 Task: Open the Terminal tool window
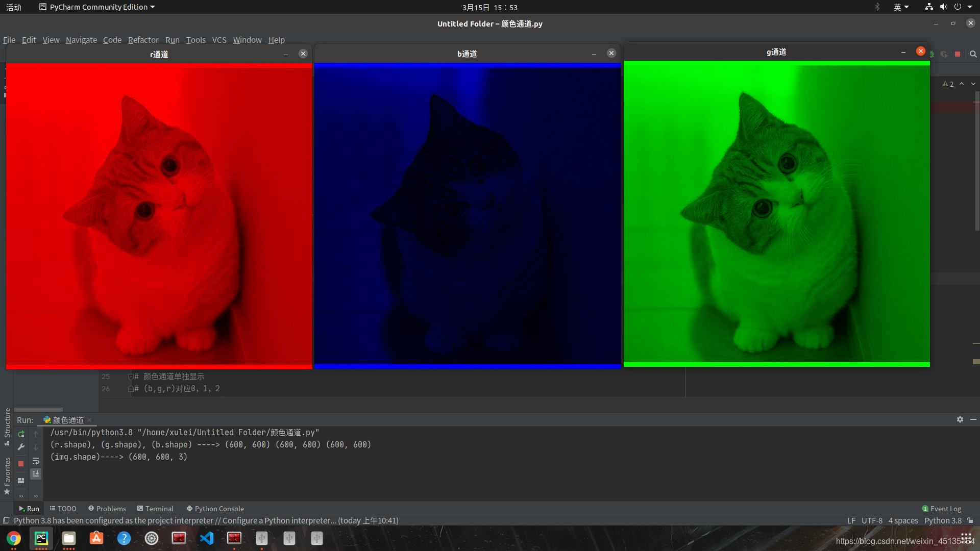[155, 509]
